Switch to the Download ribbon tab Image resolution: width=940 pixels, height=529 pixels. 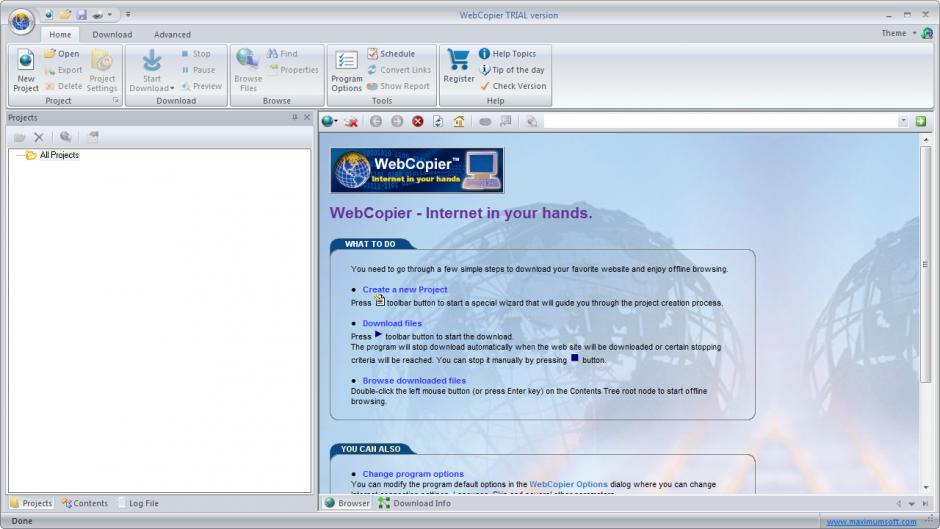112,34
